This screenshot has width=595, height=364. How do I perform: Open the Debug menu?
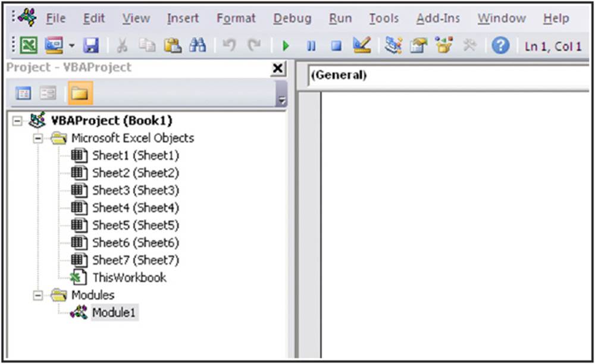293,18
